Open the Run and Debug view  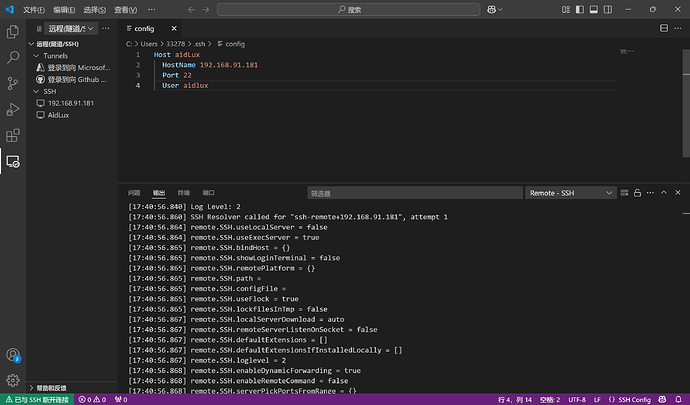click(13, 109)
